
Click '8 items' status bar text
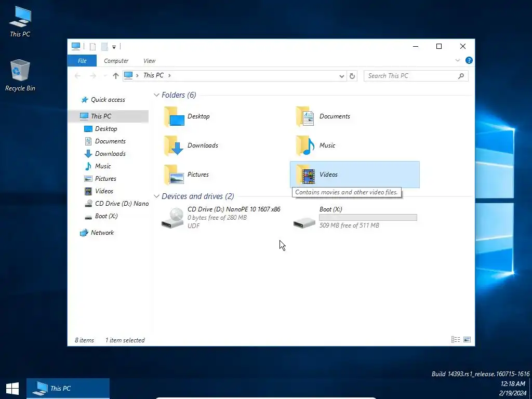coord(84,340)
